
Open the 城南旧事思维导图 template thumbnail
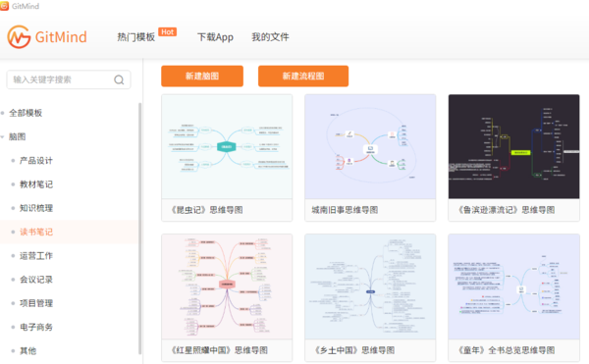tap(370, 147)
